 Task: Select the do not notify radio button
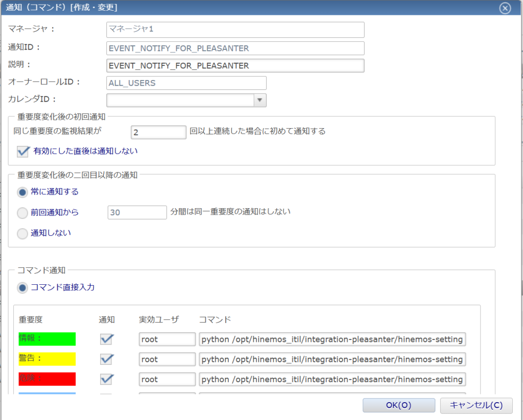pos(22,233)
